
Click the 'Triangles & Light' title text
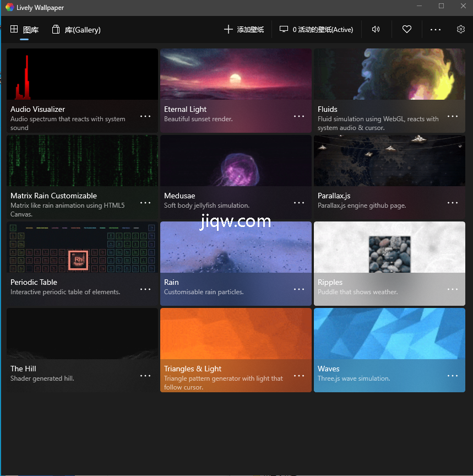click(x=193, y=369)
